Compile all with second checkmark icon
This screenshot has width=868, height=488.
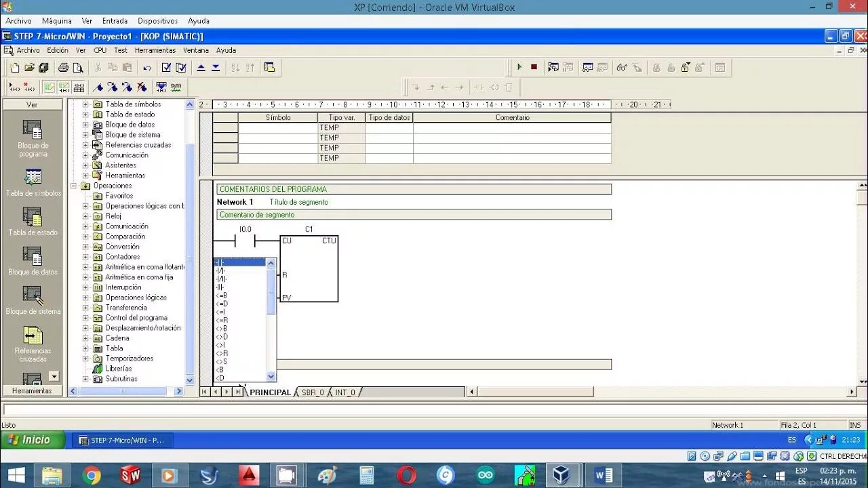pos(181,68)
